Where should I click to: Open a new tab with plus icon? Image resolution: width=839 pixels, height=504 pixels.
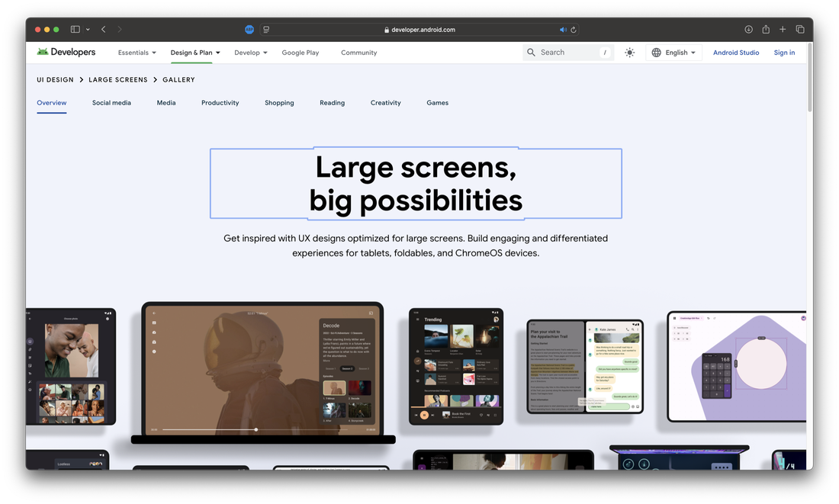(x=783, y=30)
